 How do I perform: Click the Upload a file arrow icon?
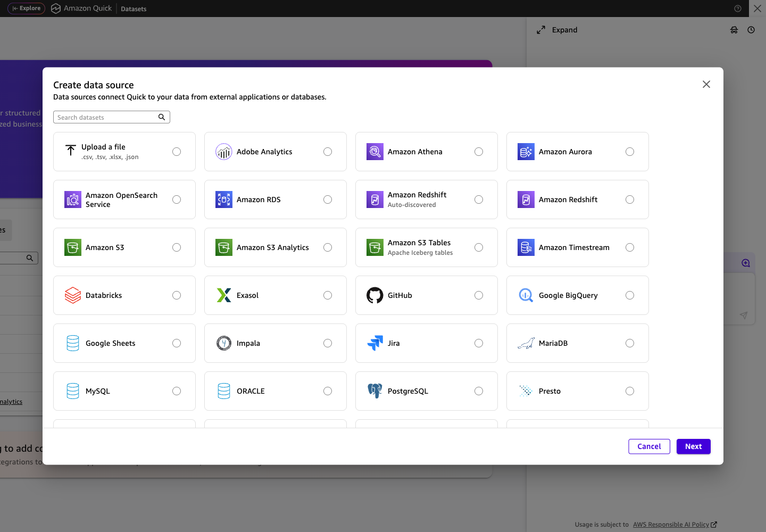point(71,151)
